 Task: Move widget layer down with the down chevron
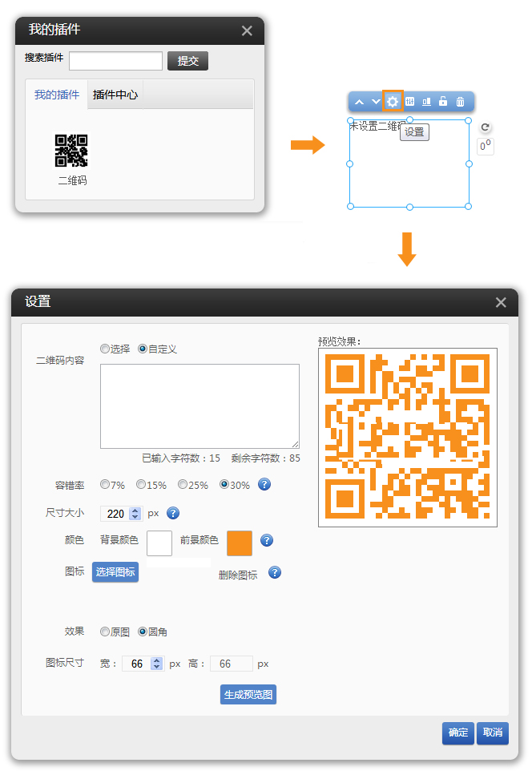[x=375, y=102]
